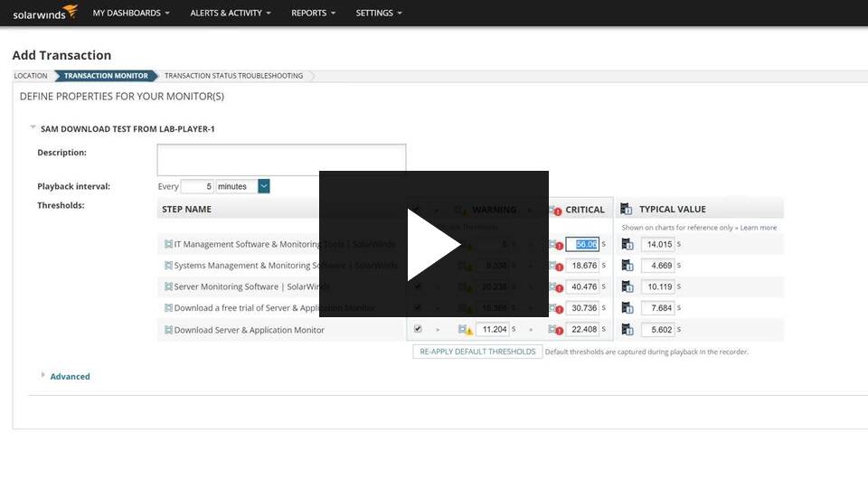Select the Transaction Monitor tab

pos(106,76)
